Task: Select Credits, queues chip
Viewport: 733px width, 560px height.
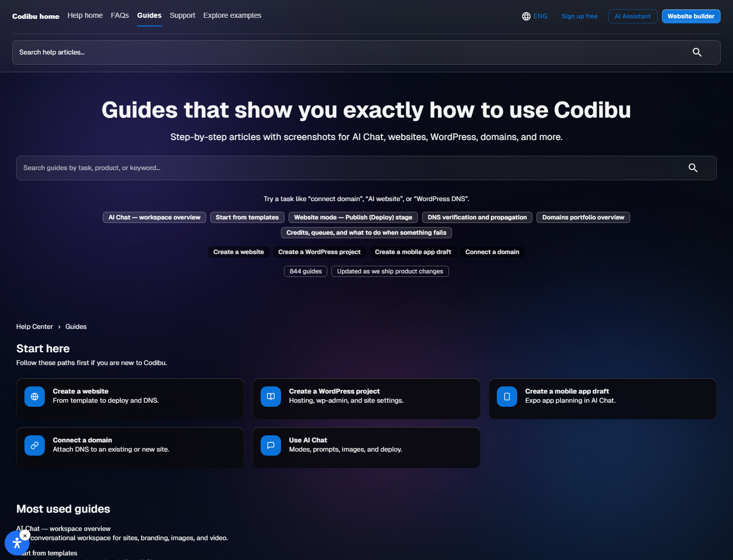Action: 366,233
